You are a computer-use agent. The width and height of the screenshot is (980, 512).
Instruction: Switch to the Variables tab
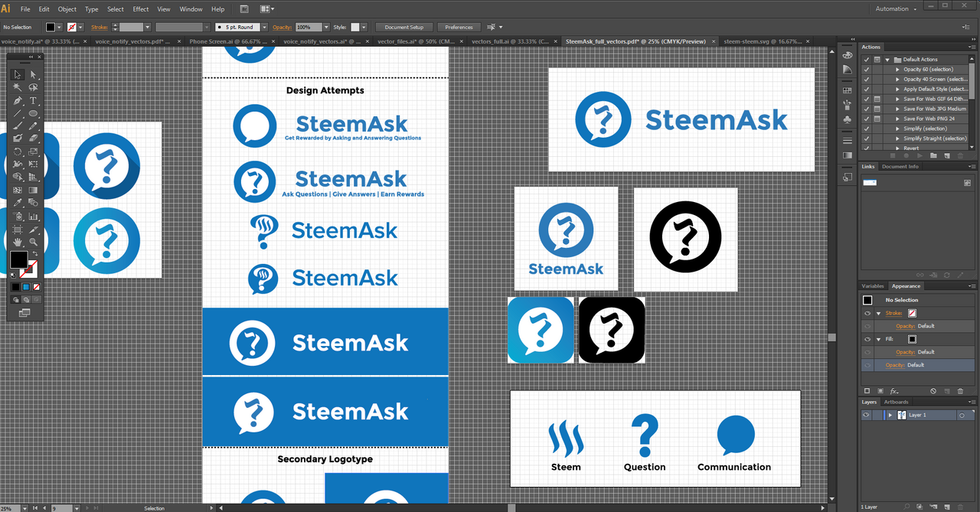pos(873,286)
